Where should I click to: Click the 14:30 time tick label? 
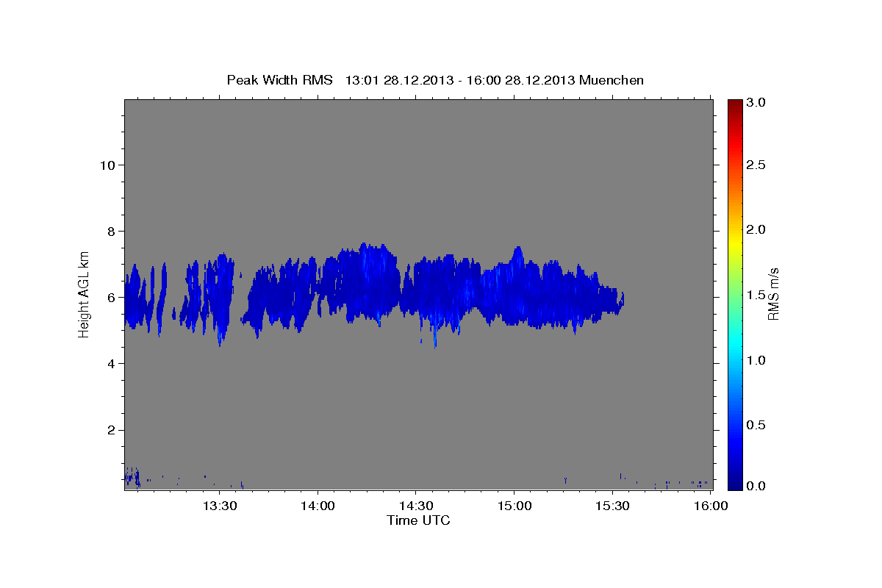point(416,506)
